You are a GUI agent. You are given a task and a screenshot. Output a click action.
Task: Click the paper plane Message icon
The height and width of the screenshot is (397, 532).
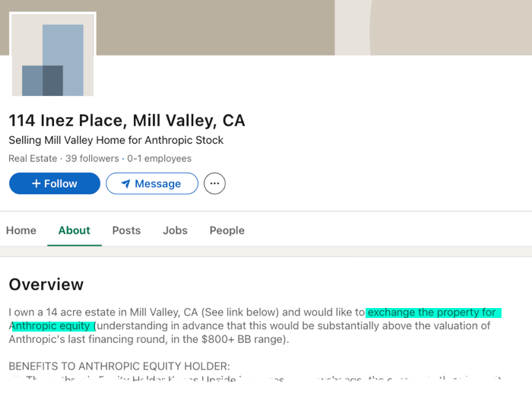click(125, 183)
